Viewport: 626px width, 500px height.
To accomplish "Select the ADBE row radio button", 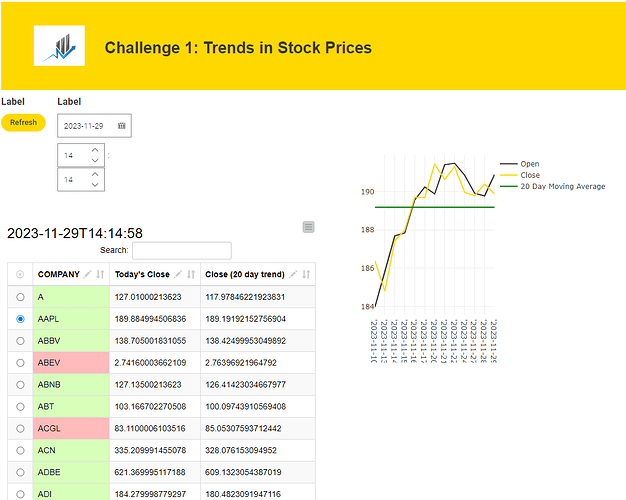I will point(20,472).
